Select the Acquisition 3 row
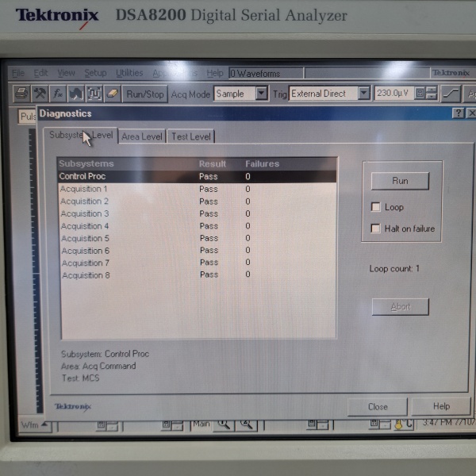Image resolution: width=476 pixels, height=476 pixels. coord(197,213)
